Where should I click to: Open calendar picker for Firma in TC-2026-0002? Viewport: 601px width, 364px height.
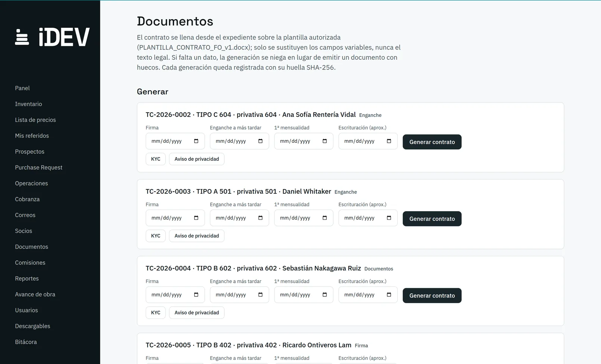pyautogui.click(x=196, y=141)
